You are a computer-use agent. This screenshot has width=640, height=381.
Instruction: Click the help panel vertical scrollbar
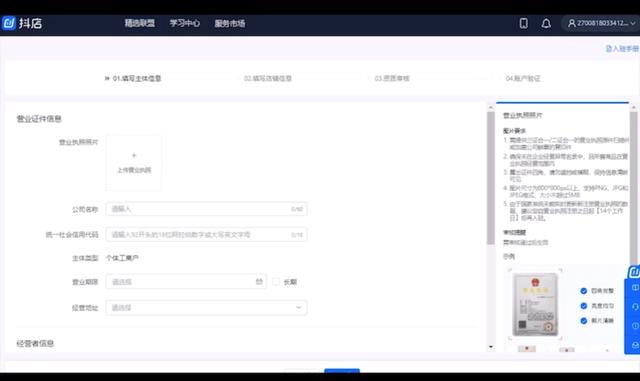[491, 178]
